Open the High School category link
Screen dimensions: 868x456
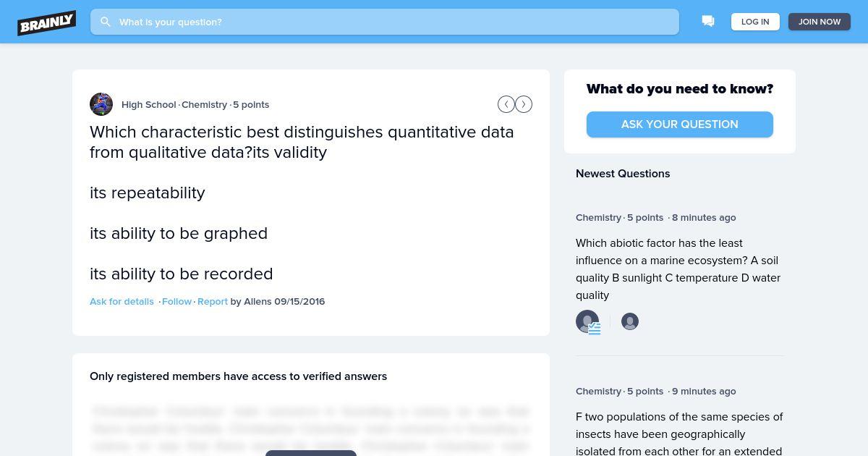(x=149, y=104)
